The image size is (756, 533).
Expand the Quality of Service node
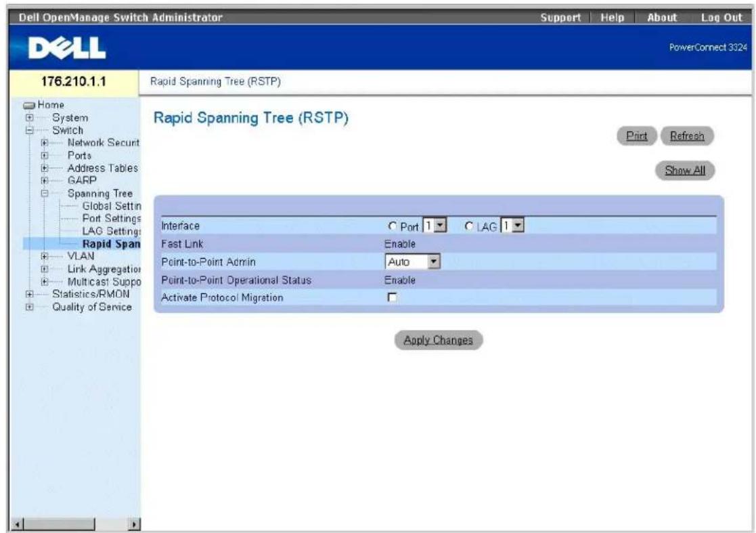[30, 307]
